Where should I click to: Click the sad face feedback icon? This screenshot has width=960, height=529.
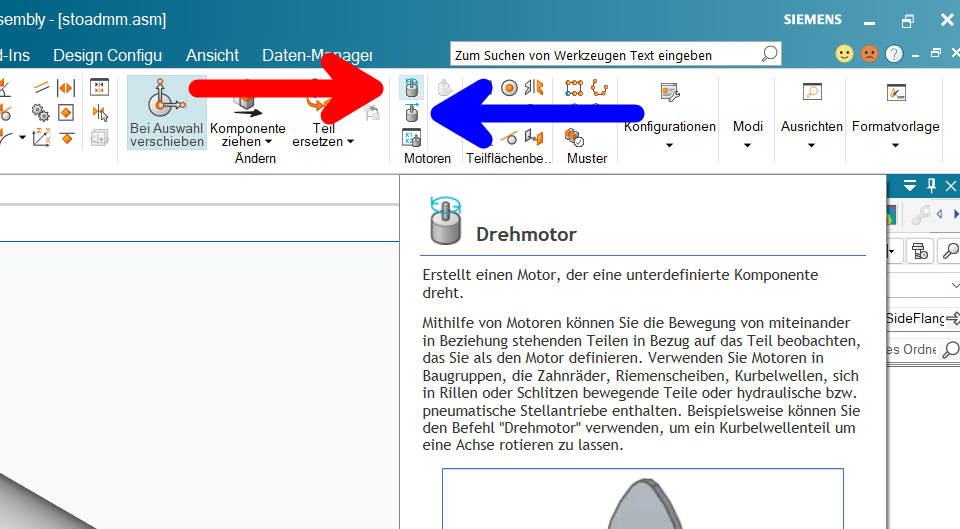click(x=869, y=54)
